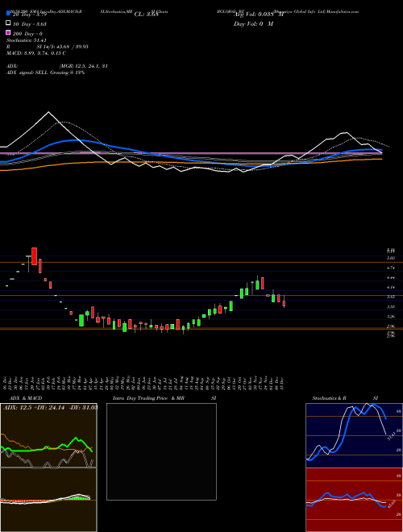Click the 5.02 price level label
The width and height of the screenshot is (403, 532).
tap(391, 258)
